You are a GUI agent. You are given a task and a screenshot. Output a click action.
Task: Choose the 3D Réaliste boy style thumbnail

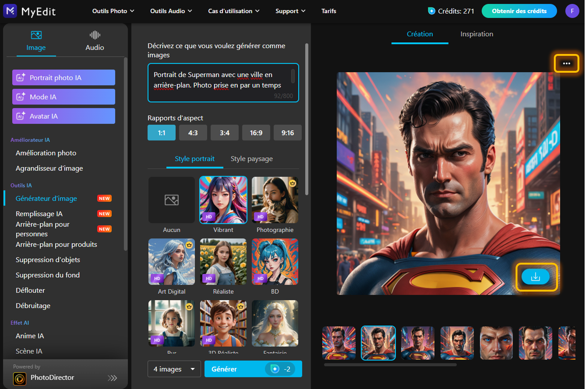(223, 323)
